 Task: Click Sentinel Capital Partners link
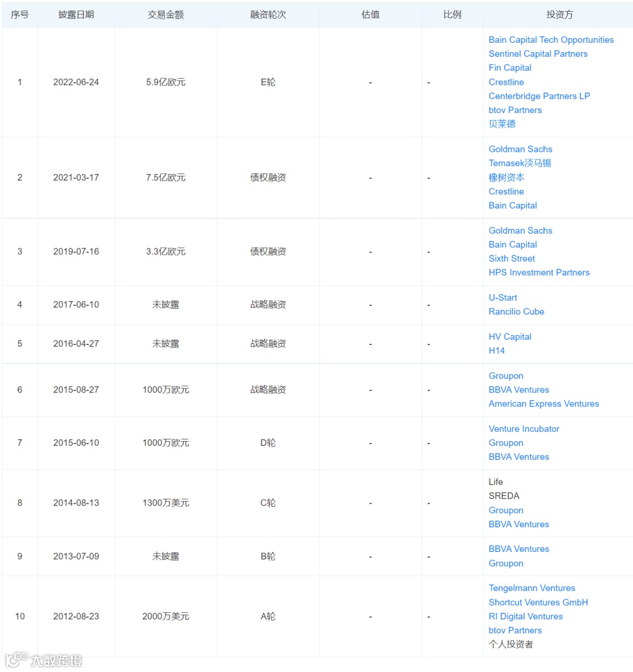pyautogui.click(x=538, y=54)
